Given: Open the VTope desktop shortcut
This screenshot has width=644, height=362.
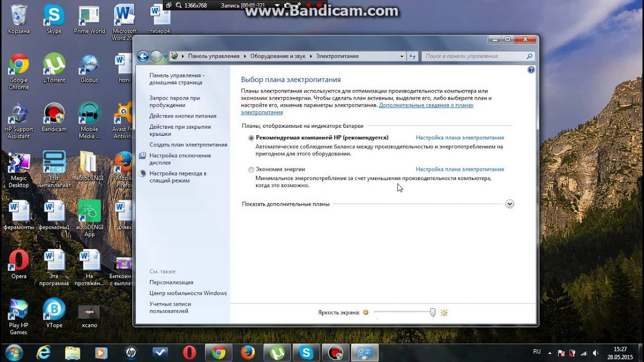Looking at the screenshot, I should point(54,313).
